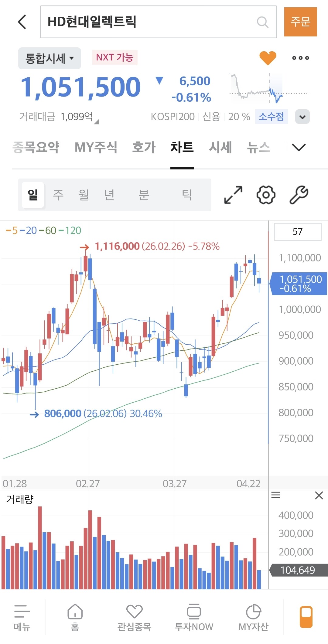Open chart settings gear icon

pyautogui.click(x=266, y=195)
